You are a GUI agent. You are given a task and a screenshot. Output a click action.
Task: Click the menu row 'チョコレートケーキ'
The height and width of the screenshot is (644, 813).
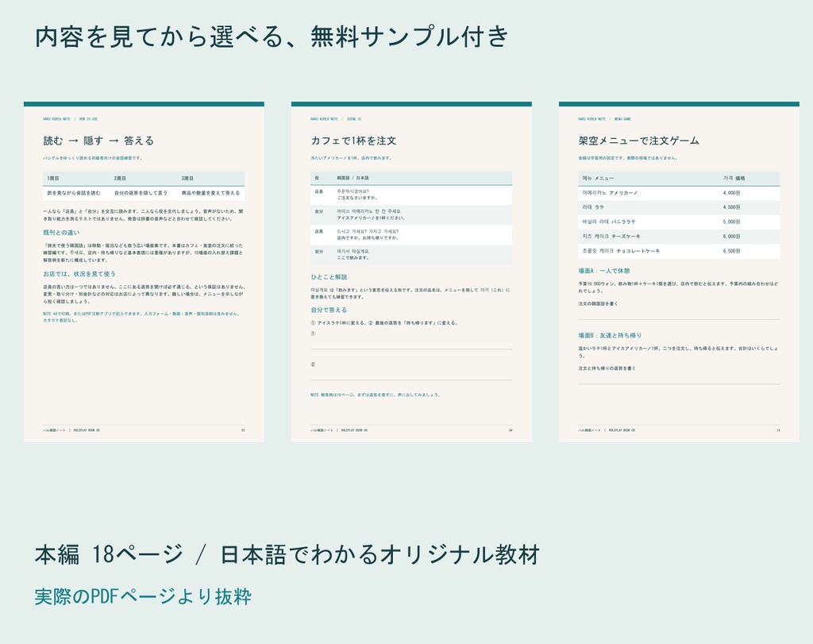click(x=679, y=251)
